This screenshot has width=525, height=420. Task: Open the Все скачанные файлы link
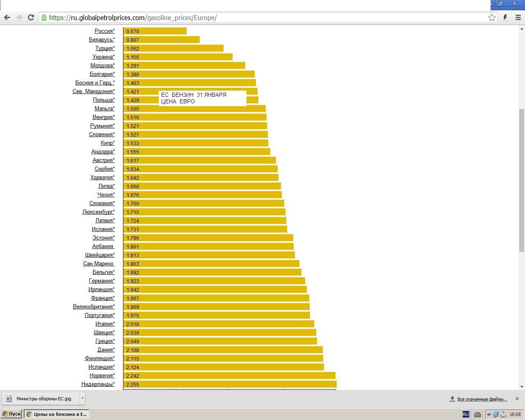click(482, 399)
